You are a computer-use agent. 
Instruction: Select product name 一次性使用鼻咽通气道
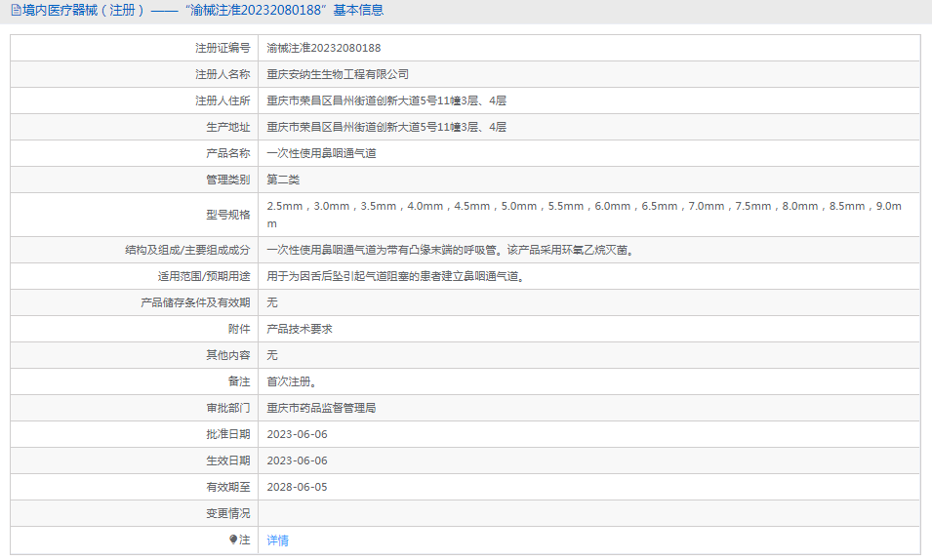point(321,153)
